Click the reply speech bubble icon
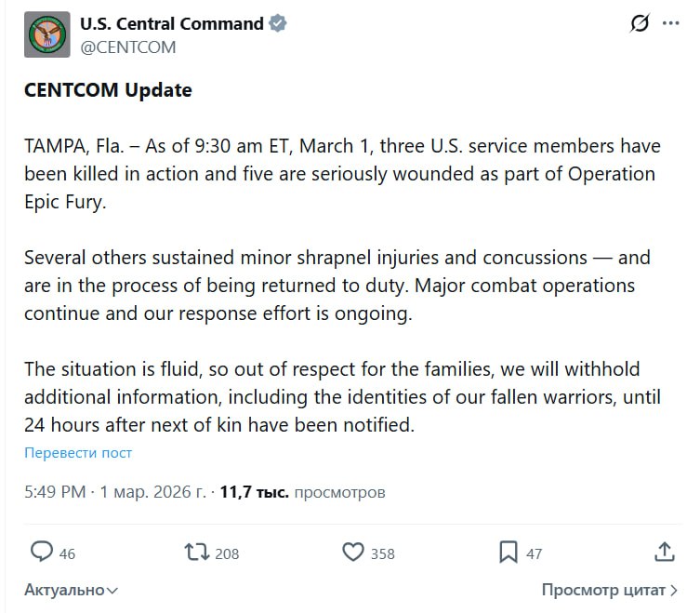Viewport: 700px width, 613px height. [42, 553]
